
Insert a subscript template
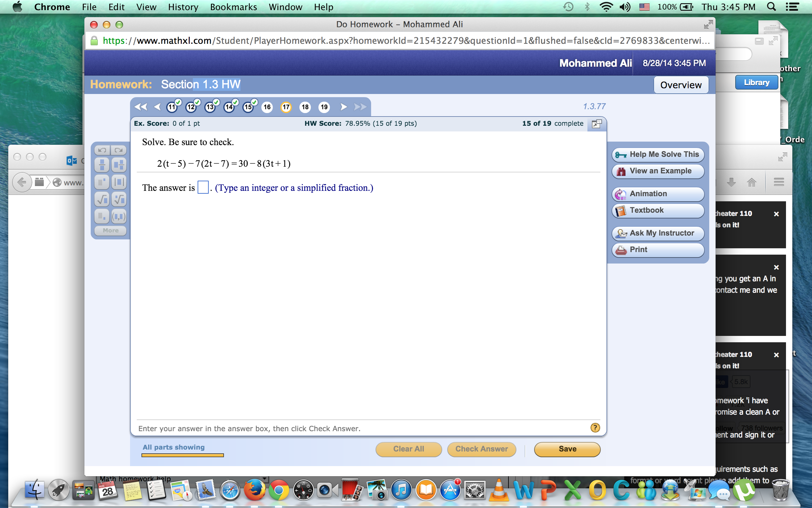click(102, 216)
